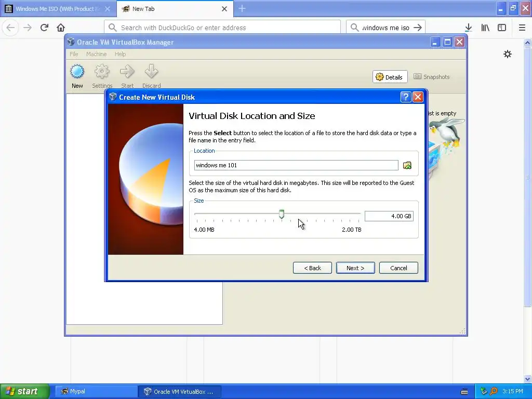Open the browser hamburger menu
The height and width of the screenshot is (399, 532).
522,28
